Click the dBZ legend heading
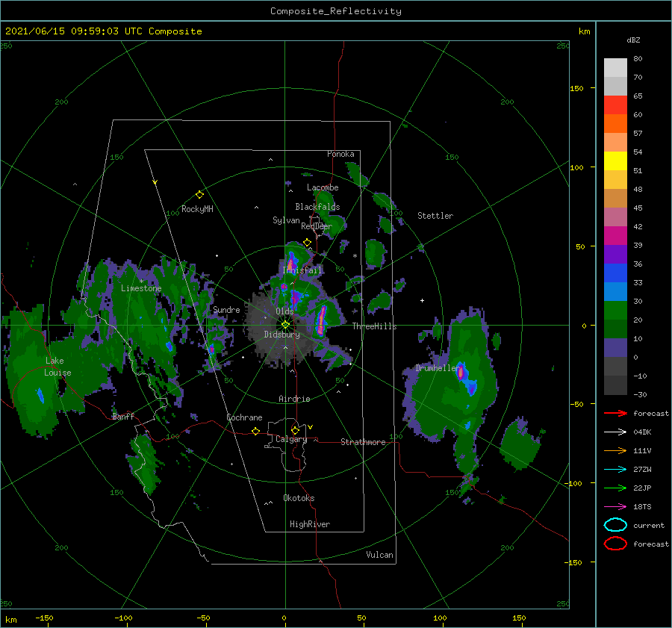The height and width of the screenshot is (628, 672). click(x=633, y=40)
